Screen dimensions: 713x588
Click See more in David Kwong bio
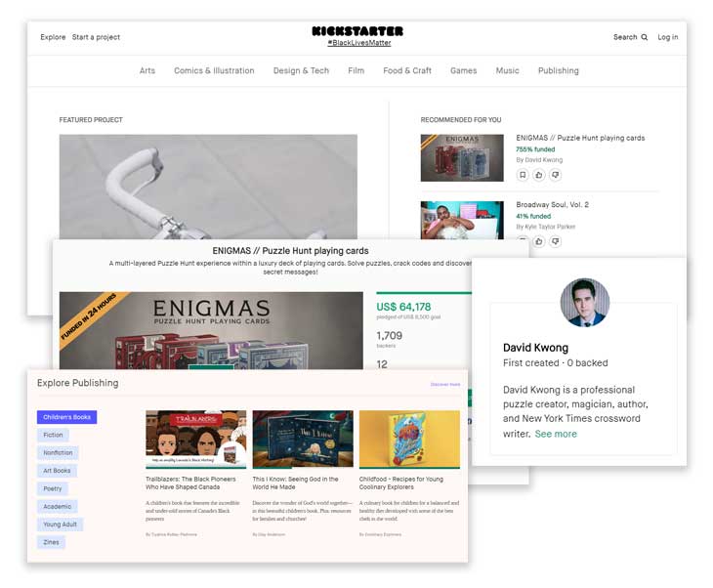coord(556,434)
